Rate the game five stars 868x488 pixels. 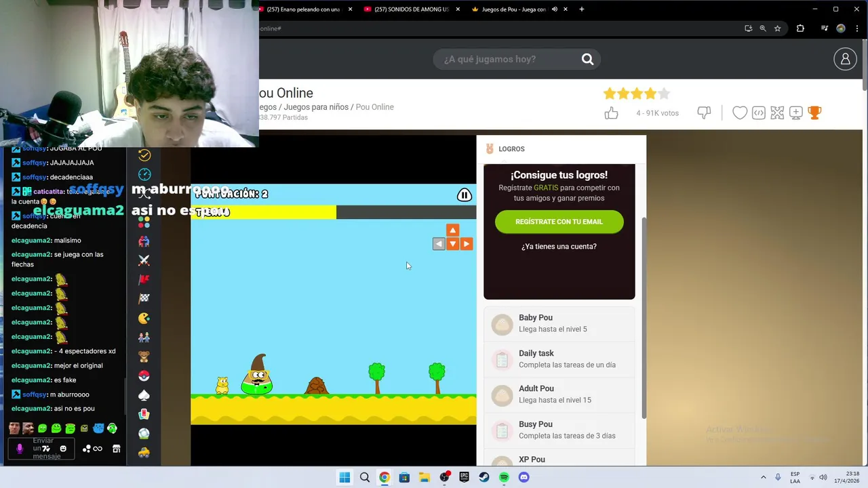point(664,94)
